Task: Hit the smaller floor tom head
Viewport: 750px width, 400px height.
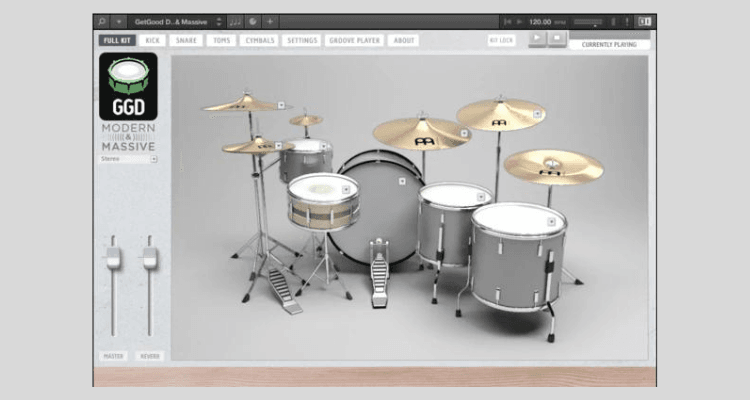Action: [x=454, y=195]
